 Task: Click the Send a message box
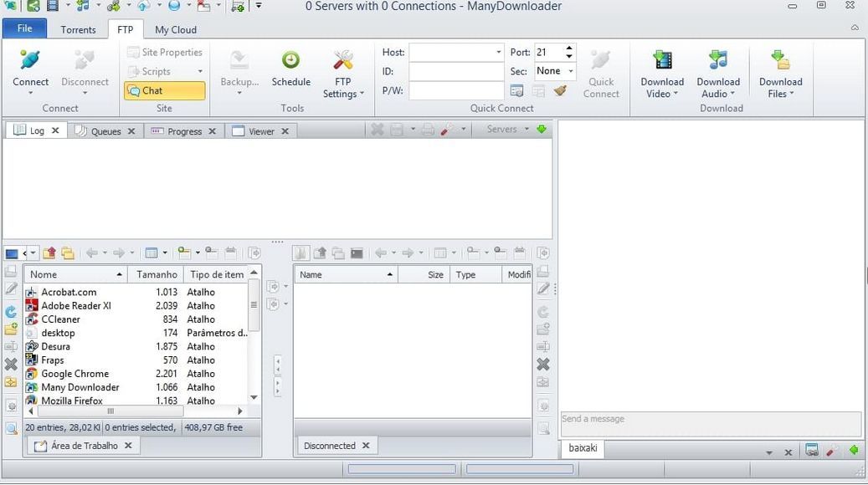point(711,424)
